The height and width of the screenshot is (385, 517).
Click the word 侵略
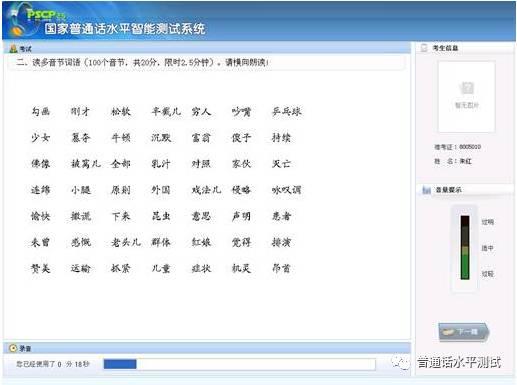click(x=241, y=190)
